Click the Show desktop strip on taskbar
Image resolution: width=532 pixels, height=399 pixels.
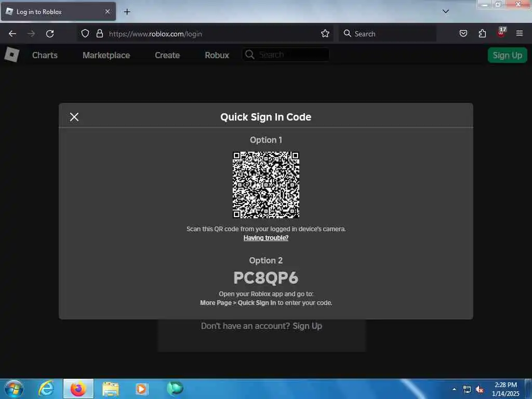pyautogui.click(x=528, y=389)
